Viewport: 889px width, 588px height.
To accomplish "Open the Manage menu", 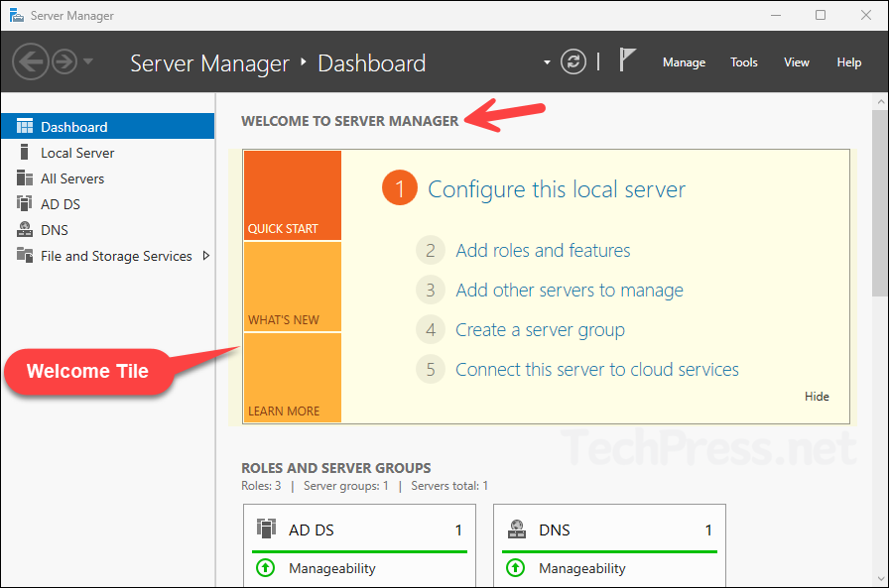I will pos(684,61).
